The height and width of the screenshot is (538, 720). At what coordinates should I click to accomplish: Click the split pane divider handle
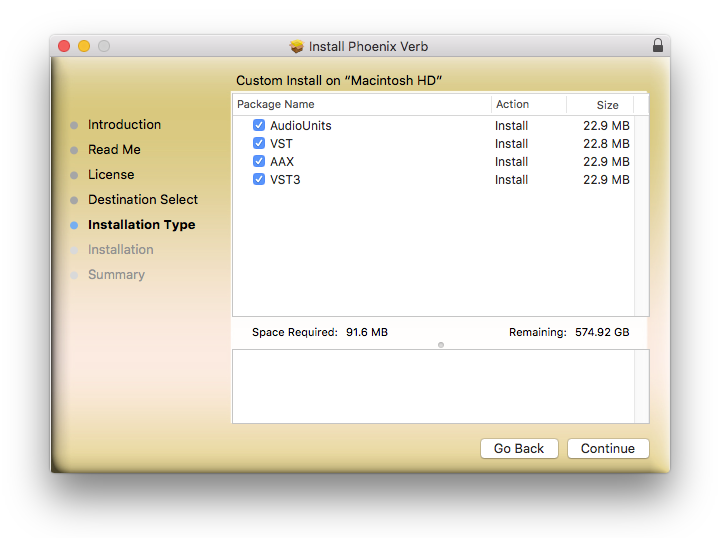(441, 345)
